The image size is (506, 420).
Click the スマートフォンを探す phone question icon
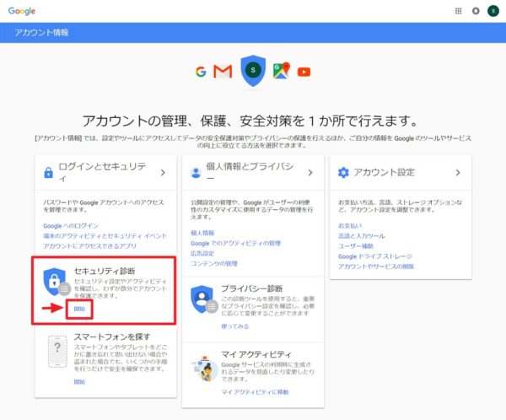click(x=57, y=351)
